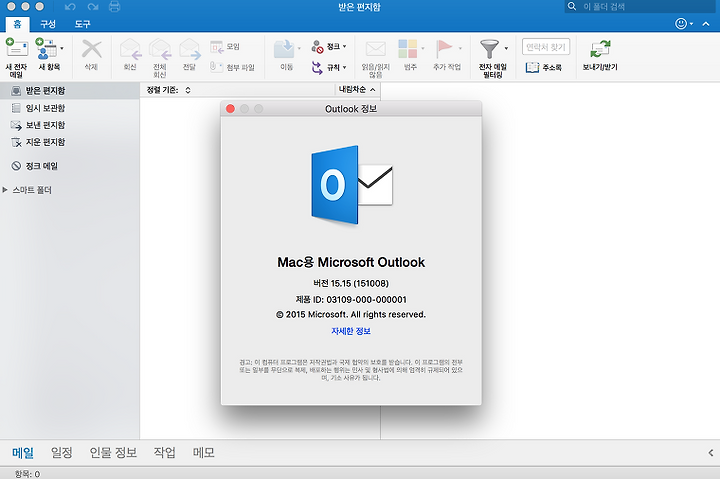Click the 이동 move icon

pos(284,49)
